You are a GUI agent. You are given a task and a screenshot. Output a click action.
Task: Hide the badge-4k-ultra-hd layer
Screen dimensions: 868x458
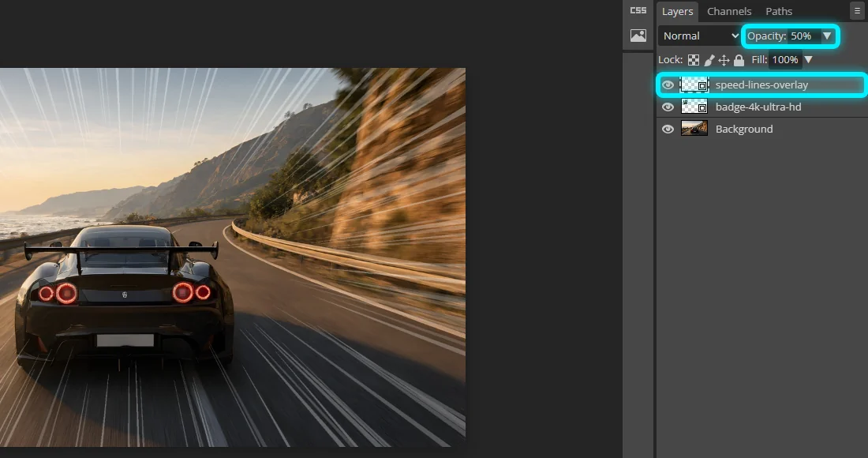click(668, 107)
